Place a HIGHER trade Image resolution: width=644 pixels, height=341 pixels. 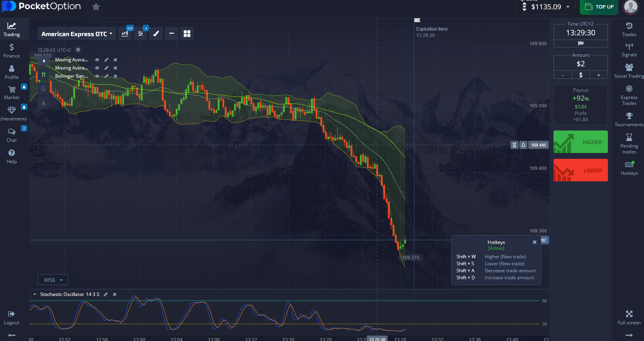coord(580,142)
